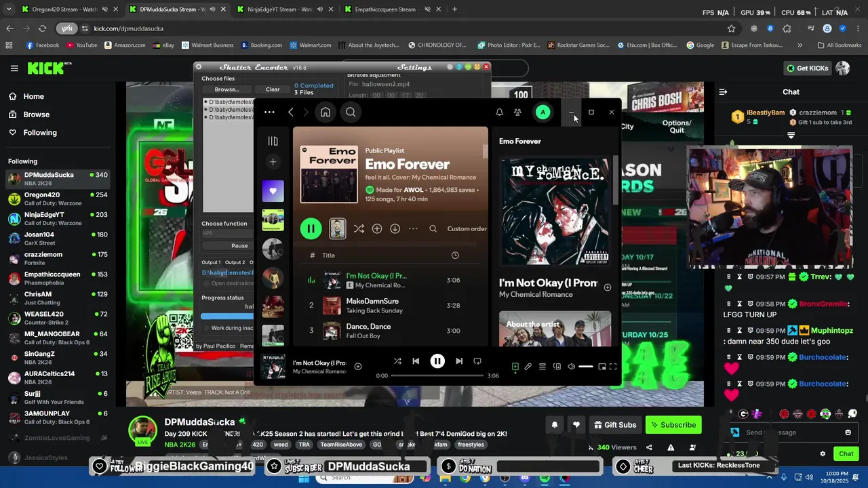Open Home in Kick sidebar
Image resolution: width=868 pixels, height=488 pixels.
[33, 96]
